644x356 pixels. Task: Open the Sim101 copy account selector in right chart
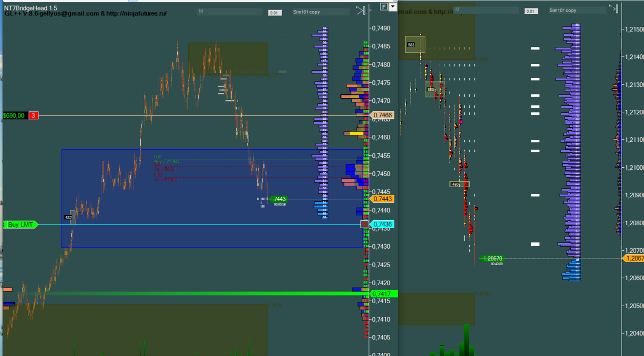[x=577, y=10]
